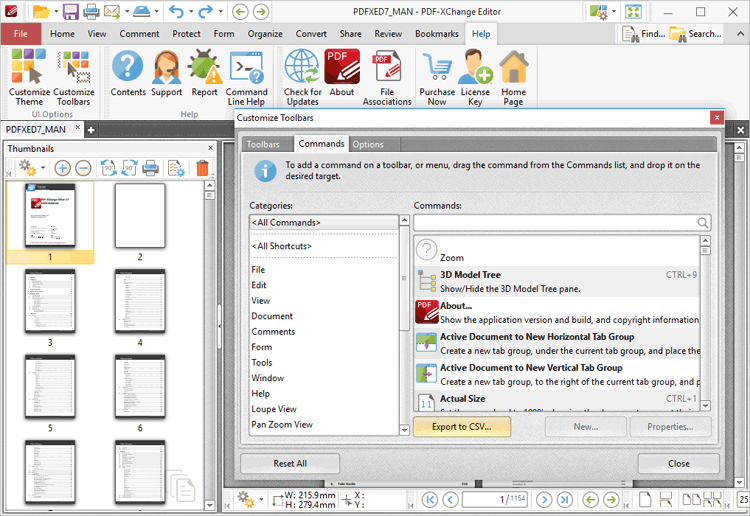Expand Open folder dropdown arrow
The width and height of the screenshot is (750, 516).
click(56, 11)
